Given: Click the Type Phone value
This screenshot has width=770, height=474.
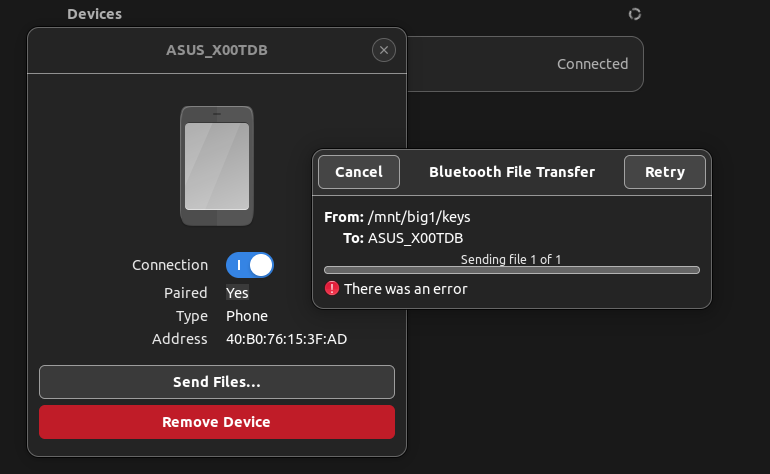Looking at the screenshot, I should 247,316.
